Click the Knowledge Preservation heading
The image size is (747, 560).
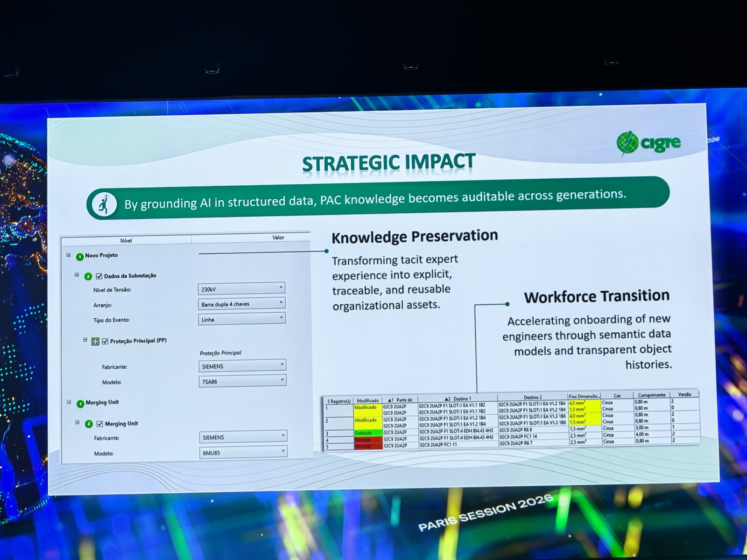415,237
